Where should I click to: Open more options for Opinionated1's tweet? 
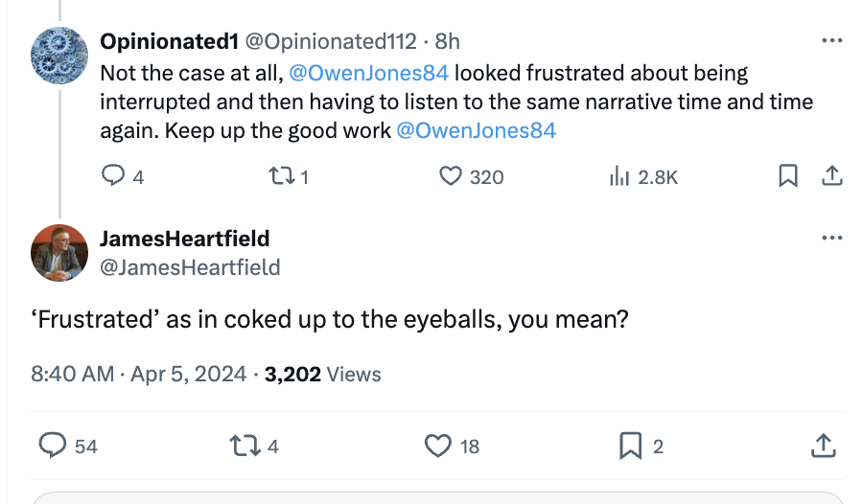point(831,41)
